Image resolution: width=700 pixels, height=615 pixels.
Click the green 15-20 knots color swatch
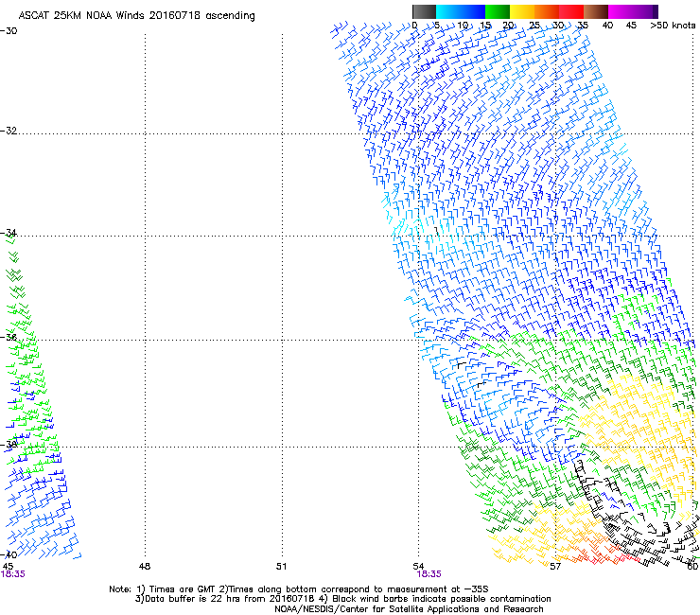click(x=498, y=11)
